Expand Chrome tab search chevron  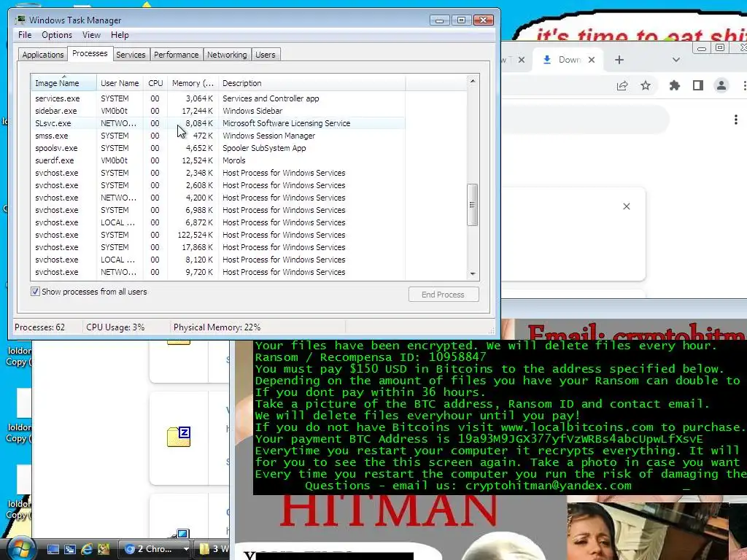676,60
